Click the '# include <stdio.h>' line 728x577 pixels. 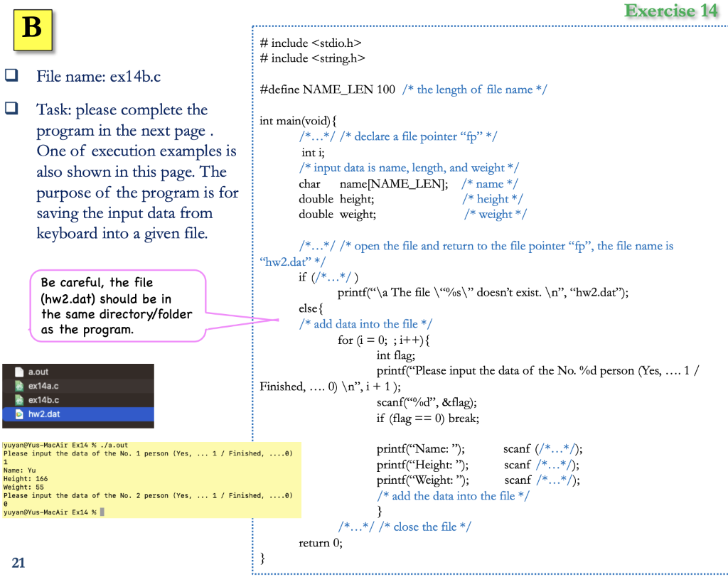310,43
